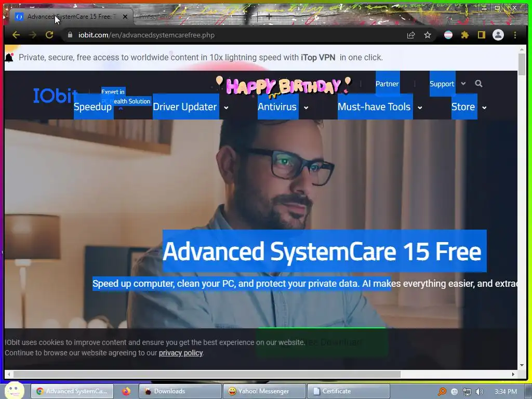Screen dimensions: 532x399
Task: Click the scroll right arrow
Action: pyautogui.click(x=513, y=374)
